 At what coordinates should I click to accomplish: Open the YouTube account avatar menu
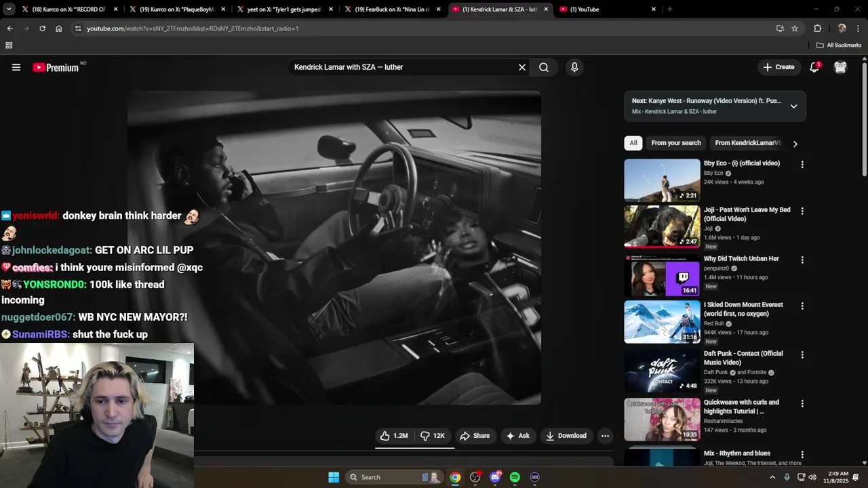[x=840, y=67]
